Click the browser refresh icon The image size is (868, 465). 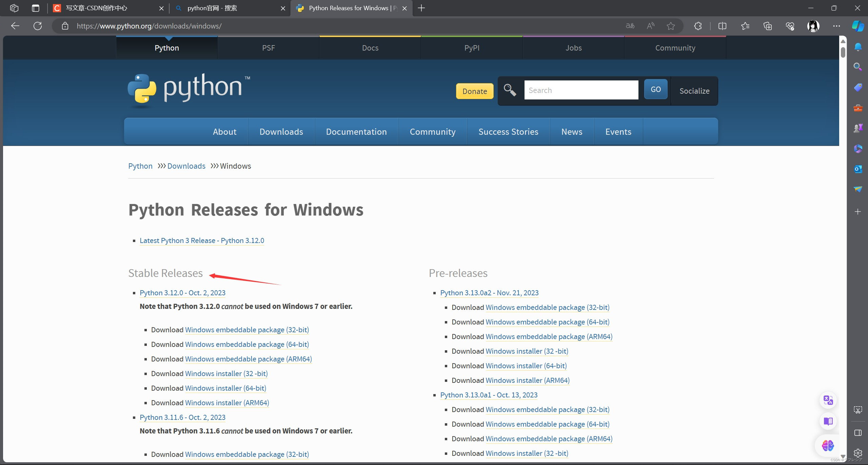pyautogui.click(x=38, y=26)
